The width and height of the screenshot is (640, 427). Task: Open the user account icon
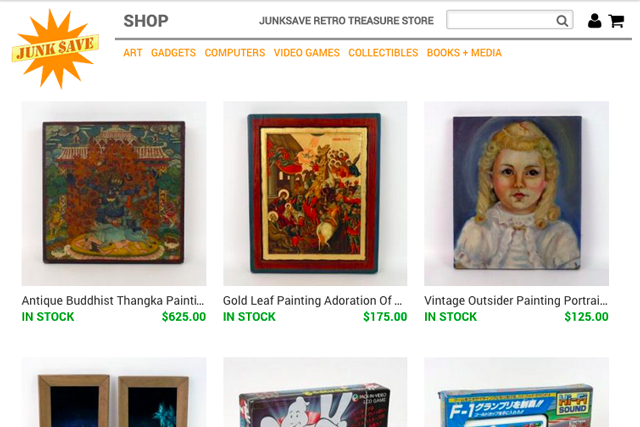pyautogui.click(x=594, y=20)
